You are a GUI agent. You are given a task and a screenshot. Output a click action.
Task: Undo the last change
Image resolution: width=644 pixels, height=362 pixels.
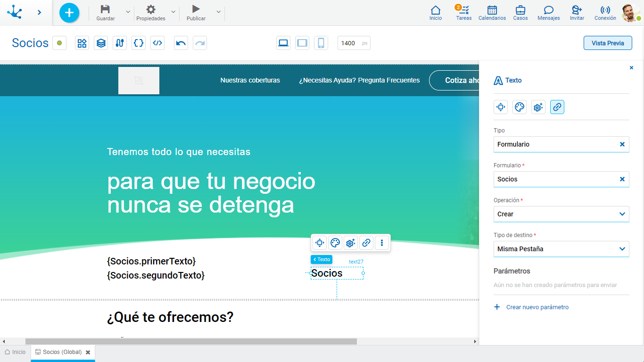[181, 43]
